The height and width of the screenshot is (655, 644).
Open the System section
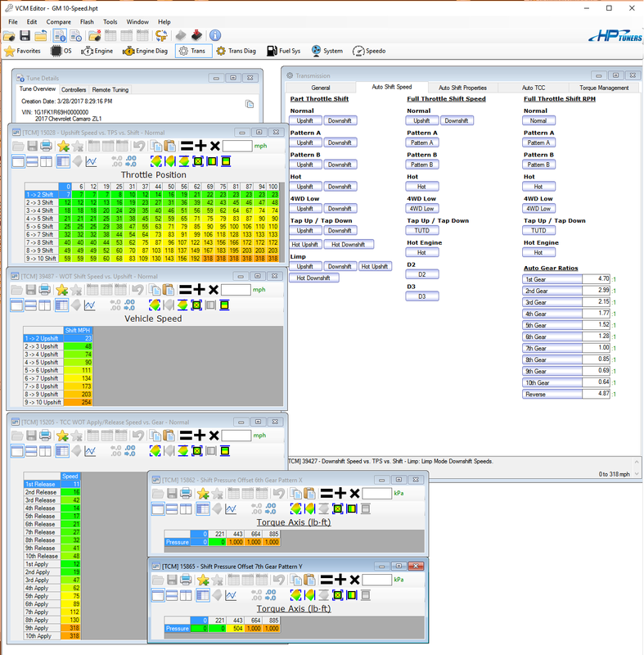pyautogui.click(x=327, y=51)
